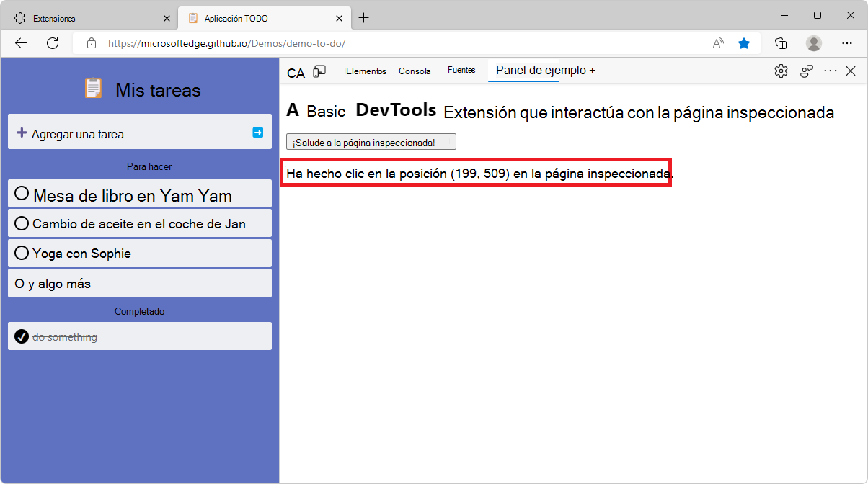The width and height of the screenshot is (868, 484).
Task: Click '¡Salude a la página inspeccionada!' button
Action: coord(371,141)
